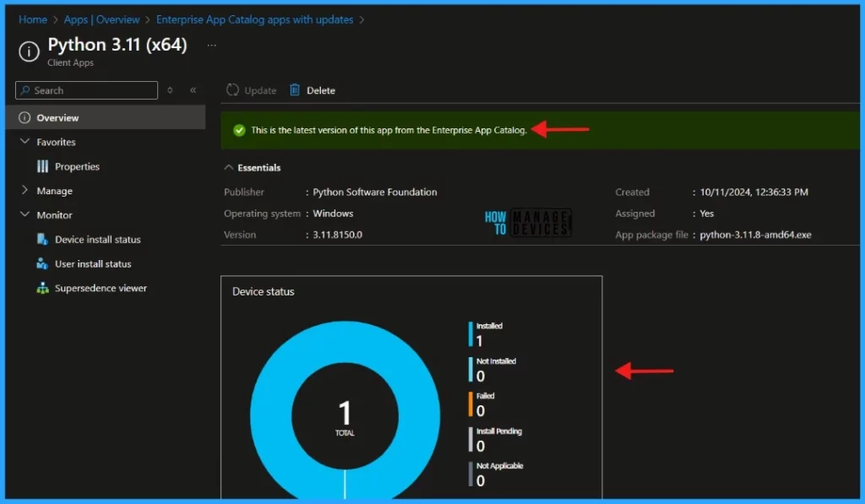The height and width of the screenshot is (504, 865).
Task: Click the Not Installed count
Action: click(x=481, y=376)
